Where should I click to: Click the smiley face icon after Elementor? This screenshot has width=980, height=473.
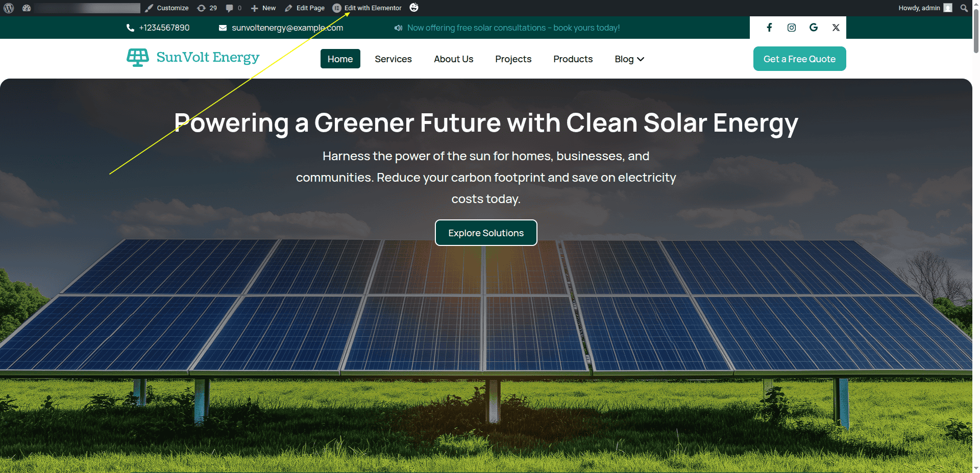point(414,8)
